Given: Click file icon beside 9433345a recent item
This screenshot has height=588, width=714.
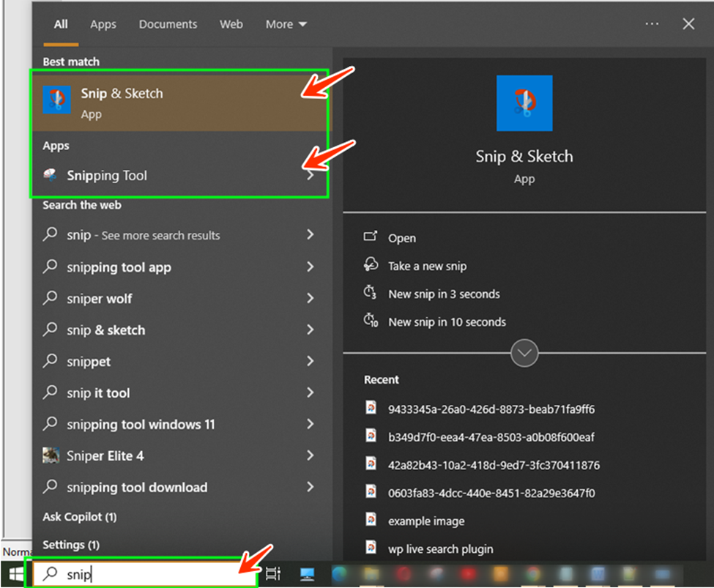Looking at the screenshot, I should point(371,407).
